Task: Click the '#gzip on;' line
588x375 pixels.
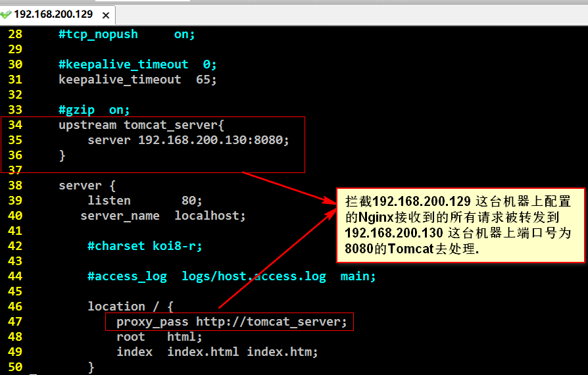Action: [x=94, y=111]
